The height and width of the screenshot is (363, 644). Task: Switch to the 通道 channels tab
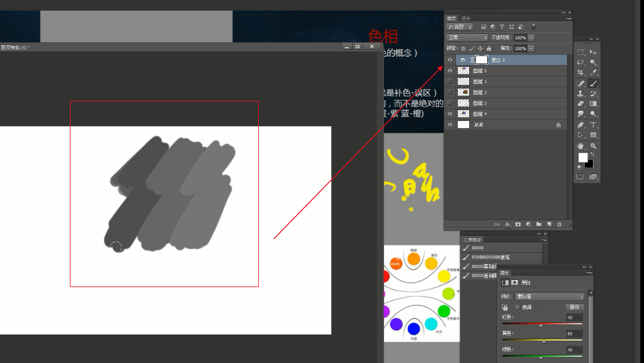point(466,19)
